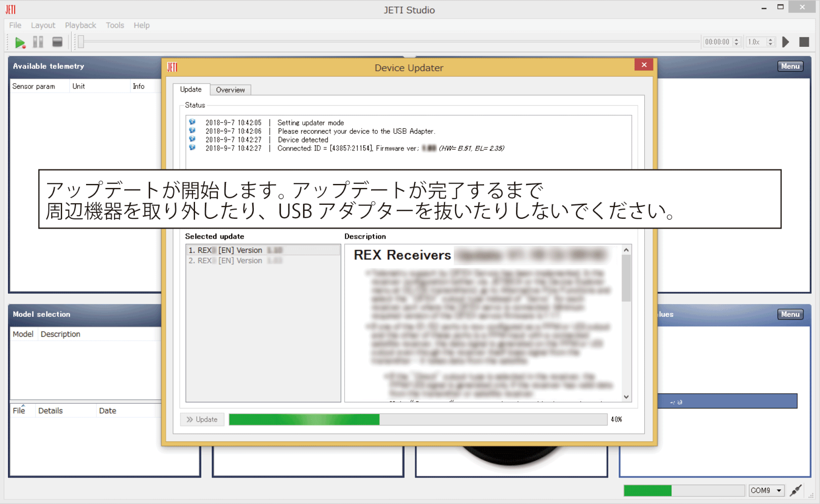Decrease the 1.0x speed stepper
Image resolution: width=820 pixels, height=504 pixels.
point(770,44)
